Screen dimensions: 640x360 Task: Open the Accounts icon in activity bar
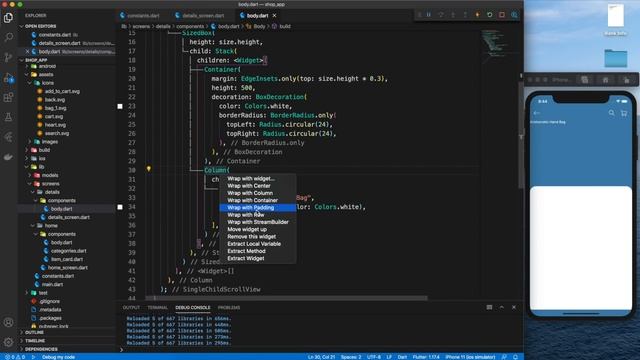(x=8, y=322)
